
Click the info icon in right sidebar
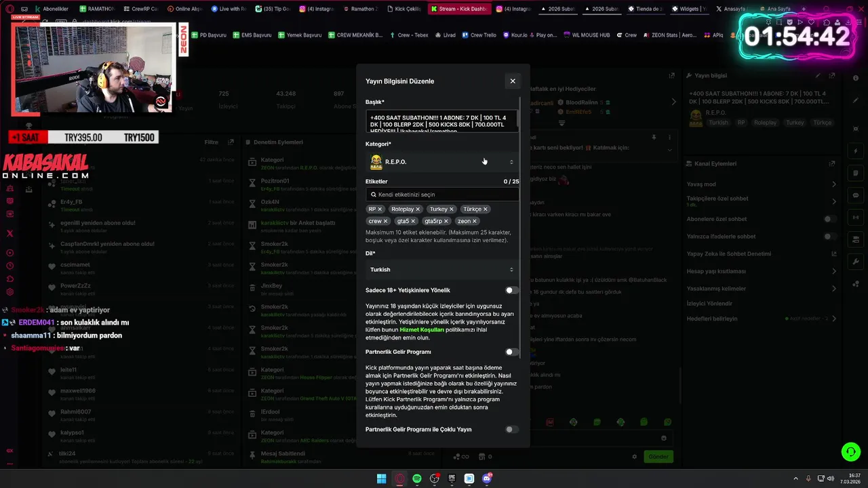point(855,77)
